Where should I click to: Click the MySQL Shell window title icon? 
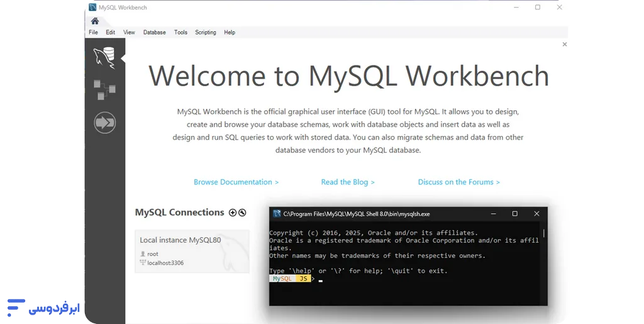277,214
